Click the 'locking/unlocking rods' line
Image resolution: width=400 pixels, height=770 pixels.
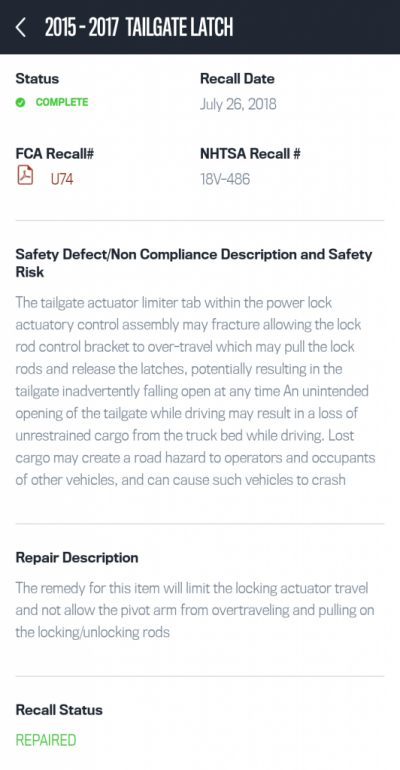[x=93, y=632]
